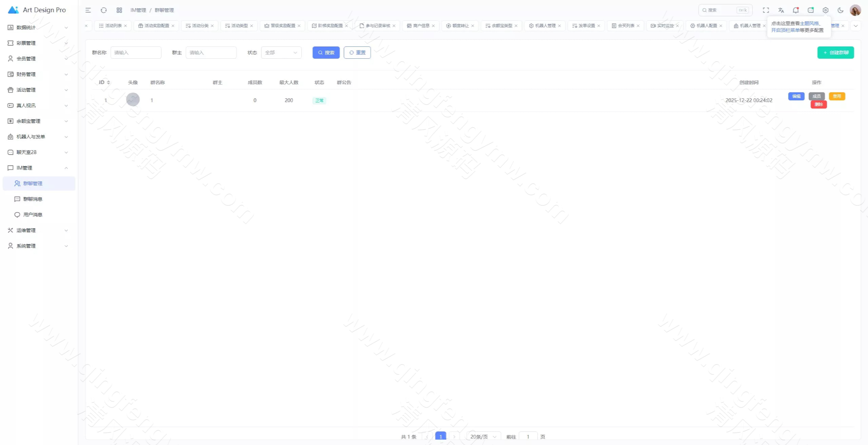Viewport: 868px width, 445px height.
Task: Close the 活动分类 tab
Action: 212,26
